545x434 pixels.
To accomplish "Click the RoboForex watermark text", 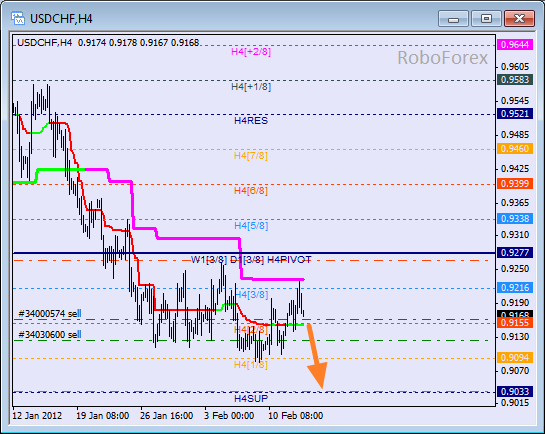I will 442,58.
